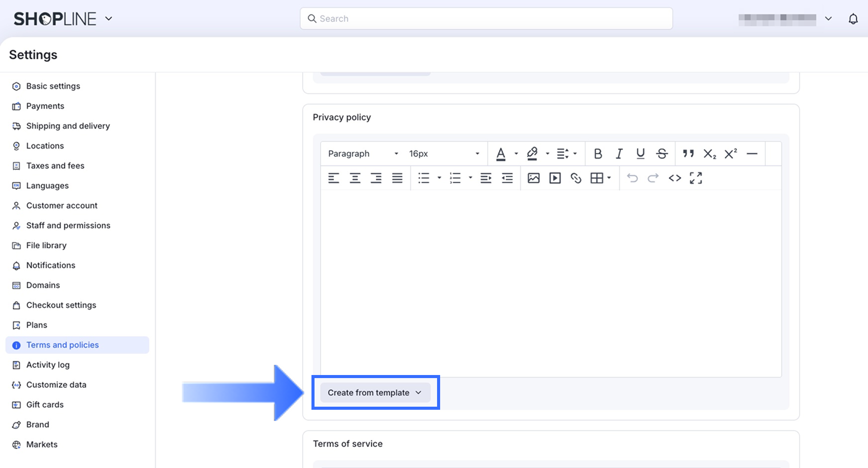Go to Checkout settings in the sidebar

pos(61,305)
